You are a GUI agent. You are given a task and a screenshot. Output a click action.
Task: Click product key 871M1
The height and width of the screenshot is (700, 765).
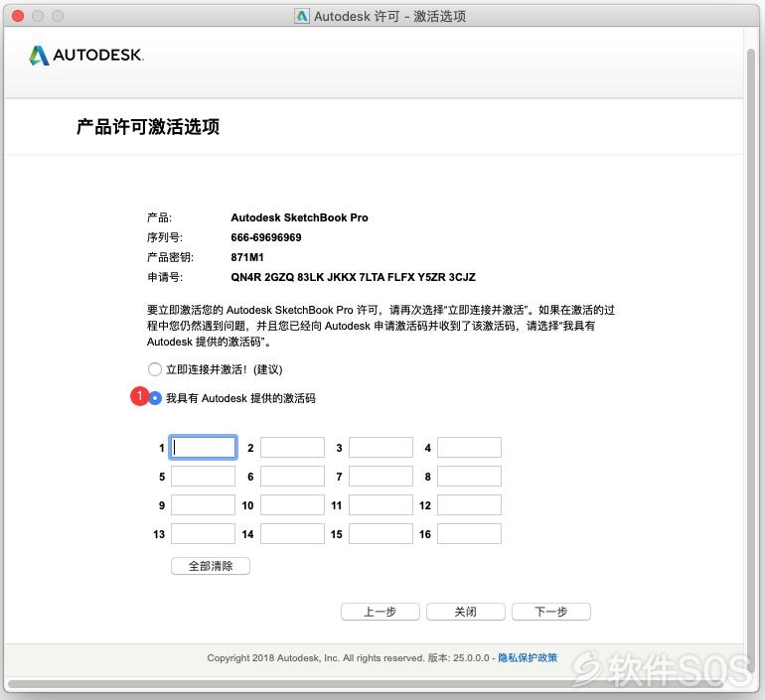click(247, 257)
